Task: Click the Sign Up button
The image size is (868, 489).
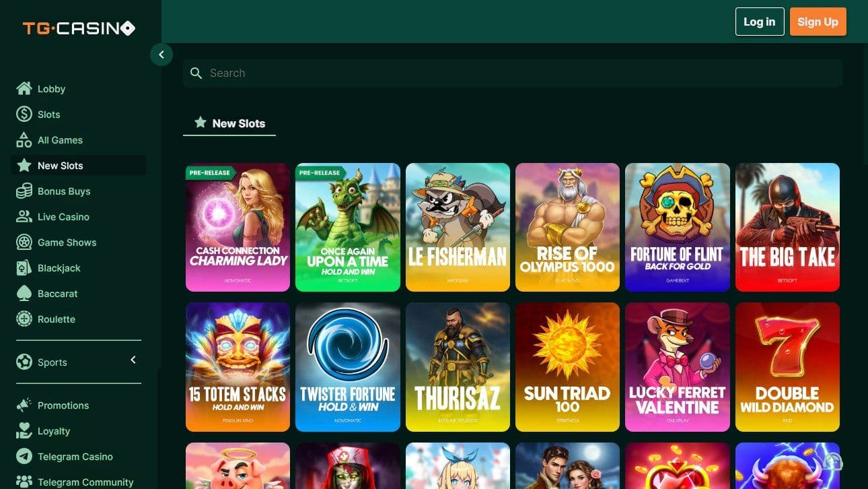Action: pos(818,22)
